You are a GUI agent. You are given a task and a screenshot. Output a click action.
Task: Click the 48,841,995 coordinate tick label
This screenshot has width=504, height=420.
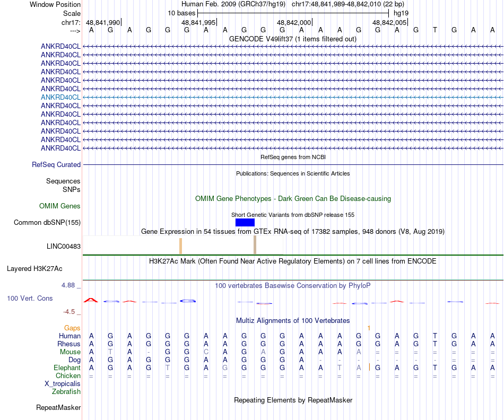tap(198, 22)
